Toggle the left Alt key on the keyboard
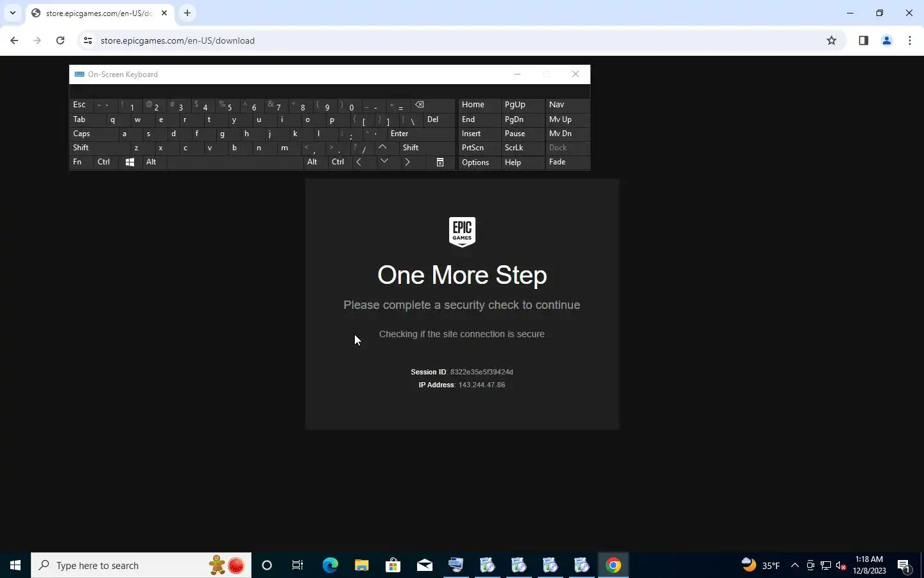This screenshot has height=578, width=924. click(x=154, y=162)
